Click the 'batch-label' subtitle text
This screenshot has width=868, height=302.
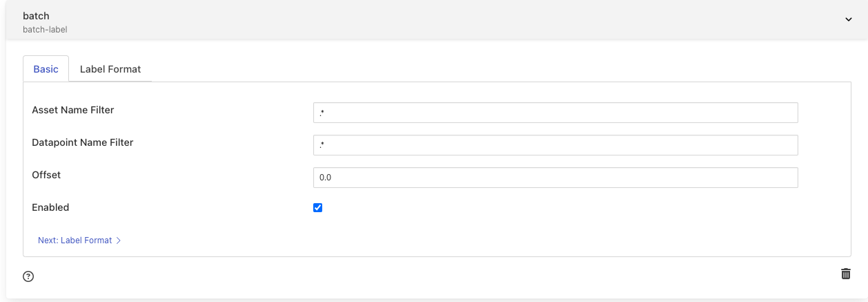[x=45, y=30]
